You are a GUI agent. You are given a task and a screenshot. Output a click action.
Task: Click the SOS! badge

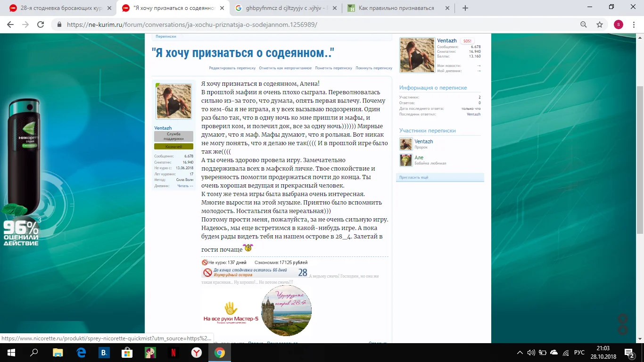(x=467, y=41)
